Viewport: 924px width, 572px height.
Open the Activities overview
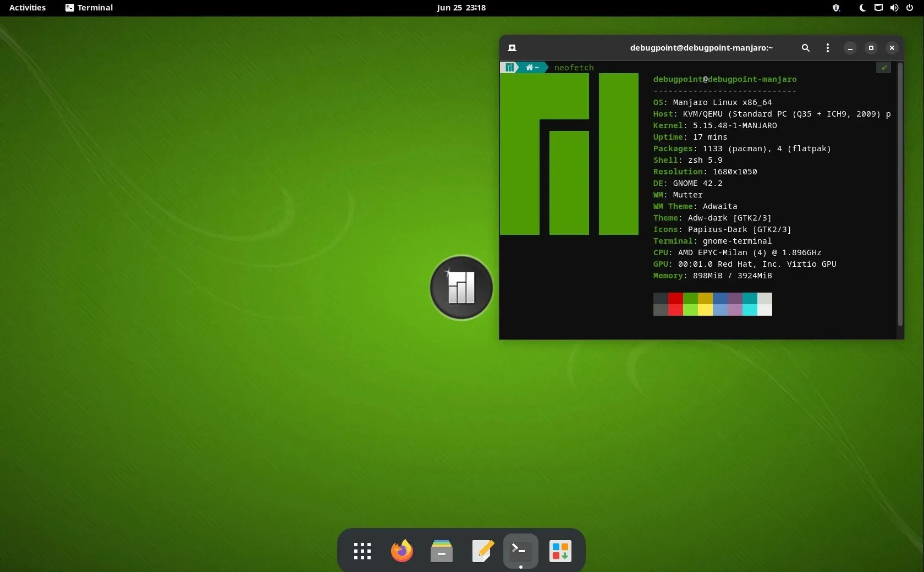27,8
